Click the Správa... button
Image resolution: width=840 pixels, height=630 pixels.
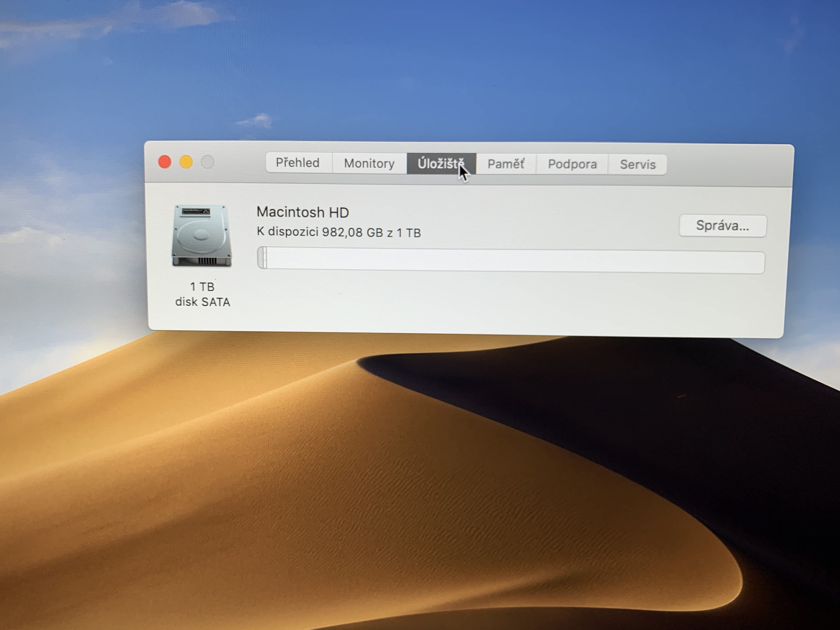click(x=722, y=226)
